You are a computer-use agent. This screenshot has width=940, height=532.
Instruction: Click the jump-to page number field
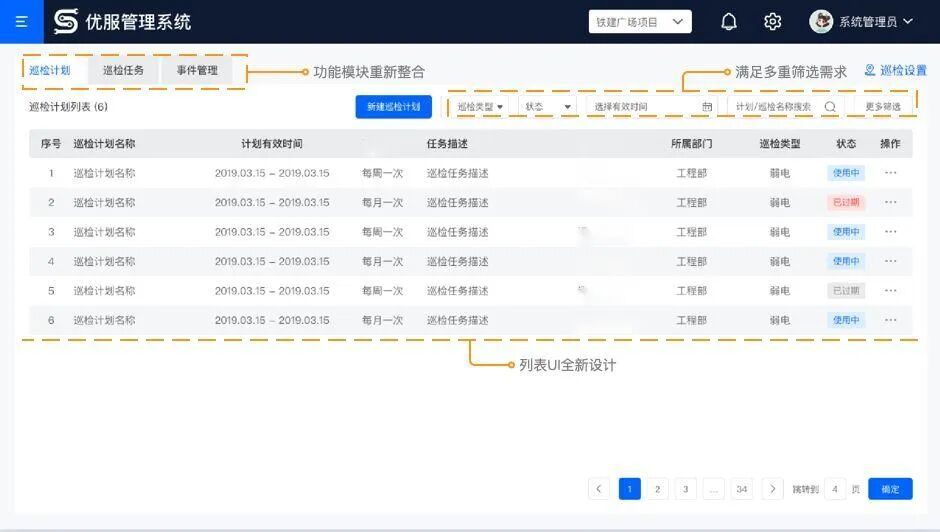(x=834, y=489)
